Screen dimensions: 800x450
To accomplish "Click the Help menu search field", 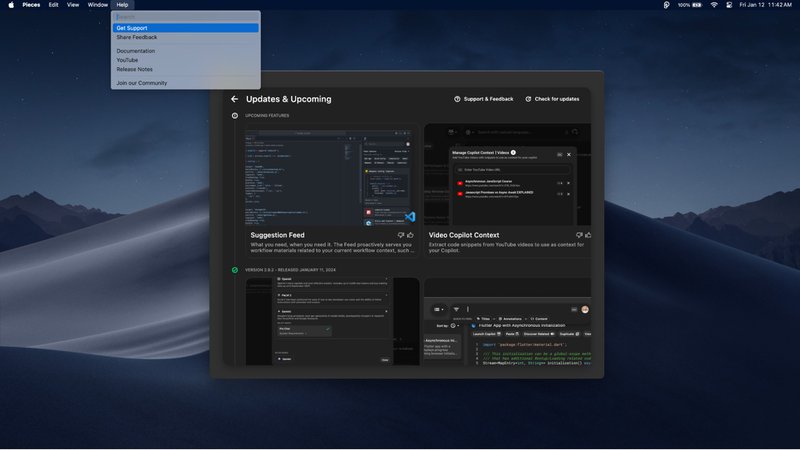I will pos(186,17).
